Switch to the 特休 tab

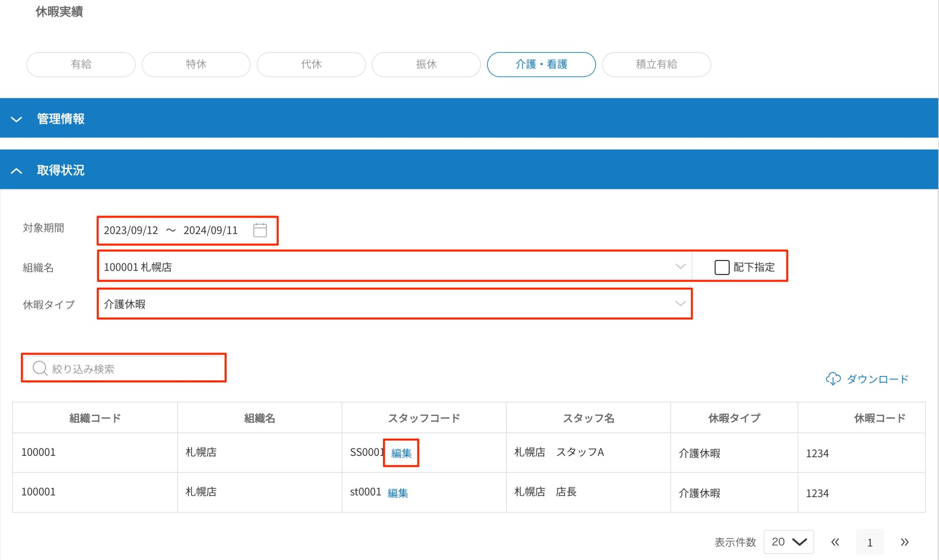[196, 65]
